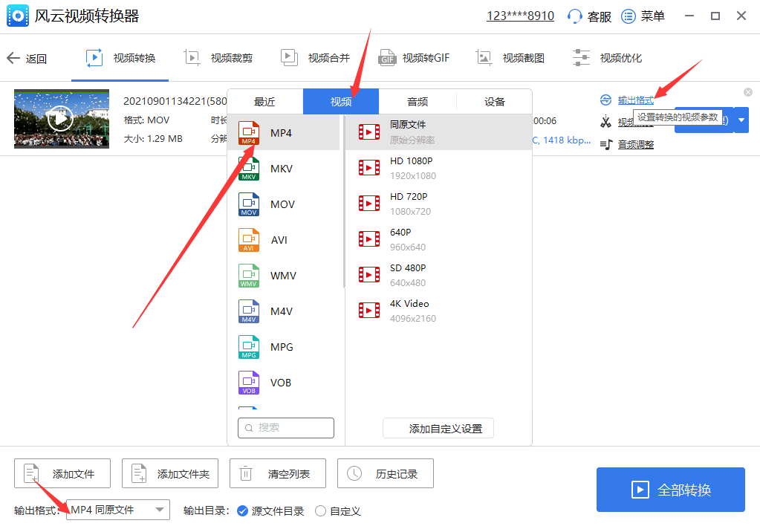
Task: Select 640P film icon
Action: click(368, 239)
